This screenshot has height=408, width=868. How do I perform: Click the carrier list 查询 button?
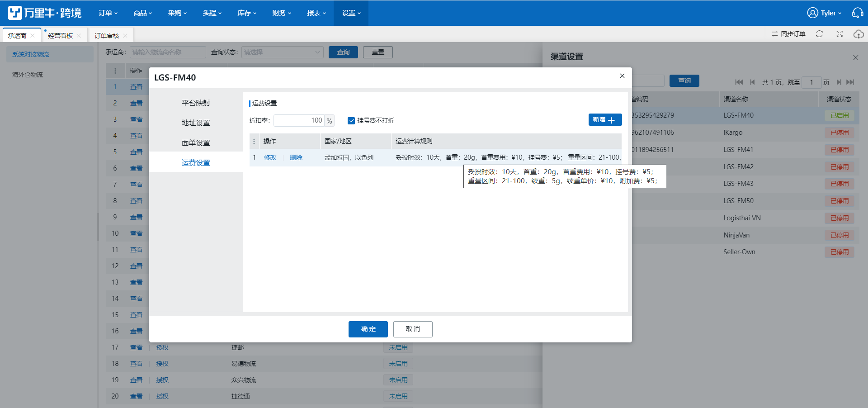343,52
